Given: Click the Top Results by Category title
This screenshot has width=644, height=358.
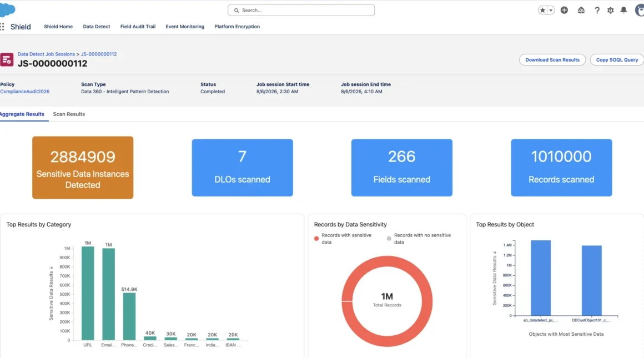Looking at the screenshot, I should [39, 225].
